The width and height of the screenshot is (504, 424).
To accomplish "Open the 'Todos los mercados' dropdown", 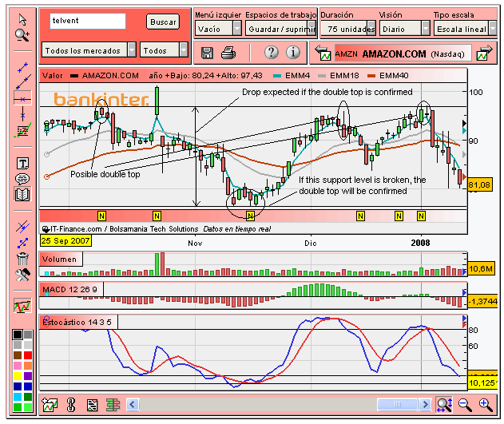I will pyautogui.click(x=89, y=50).
